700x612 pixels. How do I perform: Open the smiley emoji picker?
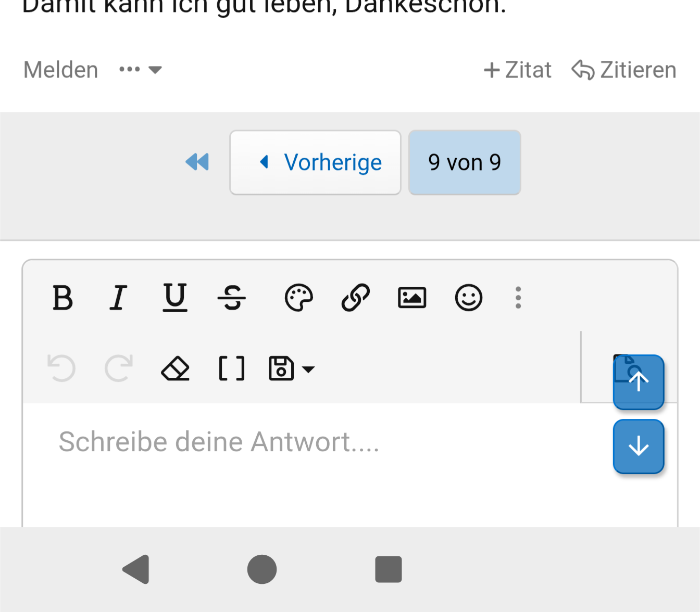[x=468, y=298]
